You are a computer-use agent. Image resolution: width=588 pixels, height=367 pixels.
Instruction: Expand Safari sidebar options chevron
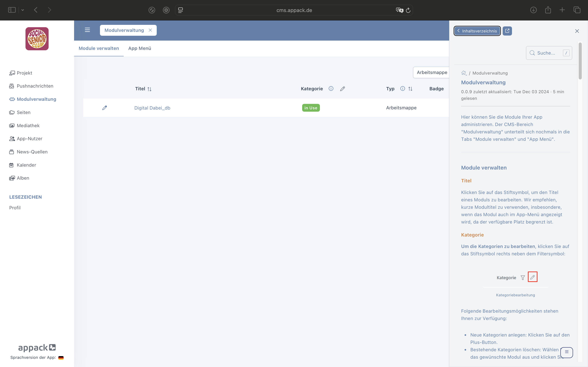coord(23,10)
